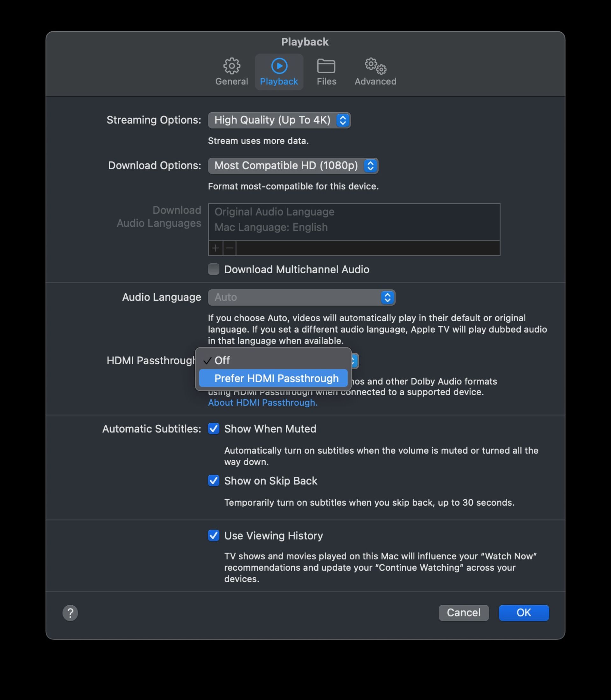Open the Advanced settings tab
The width and height of the screenshot is (611, 700).
click(376, 70)
